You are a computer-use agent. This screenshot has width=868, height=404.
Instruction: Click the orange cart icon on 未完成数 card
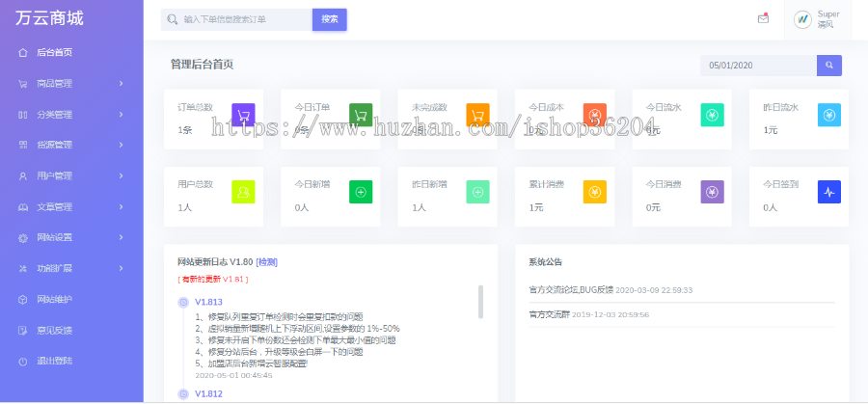point(477,115)
